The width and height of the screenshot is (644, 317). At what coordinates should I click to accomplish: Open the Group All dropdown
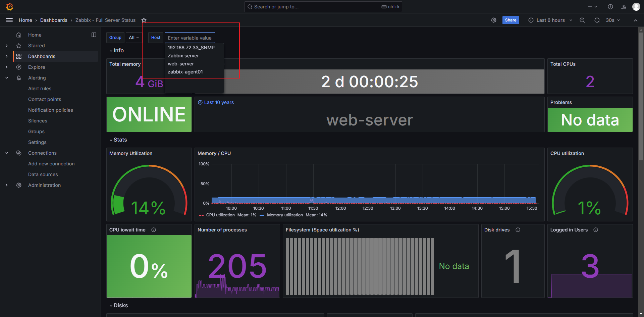[x=134, y=38]
